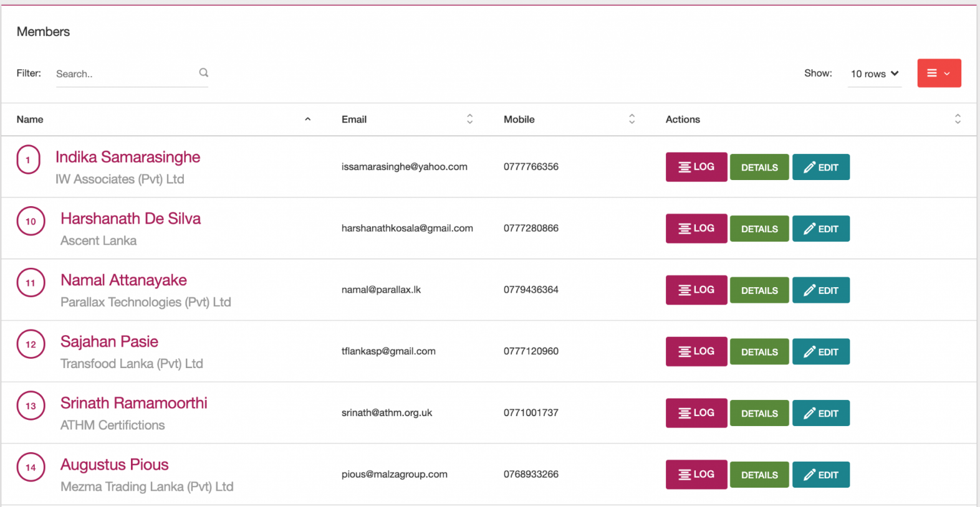Click company ATHM Certifictions
The height and width of the screenshot is (507, 980).
(x=113, y=425)
